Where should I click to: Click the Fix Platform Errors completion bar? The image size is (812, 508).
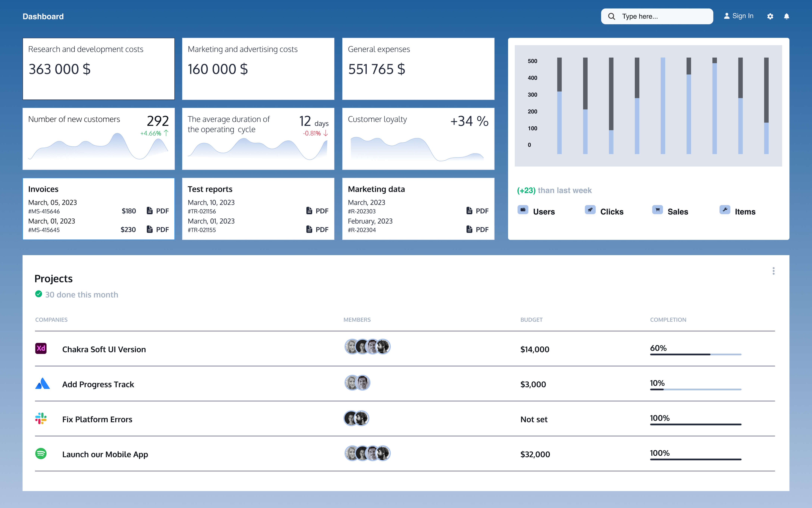tap(696, 424)
